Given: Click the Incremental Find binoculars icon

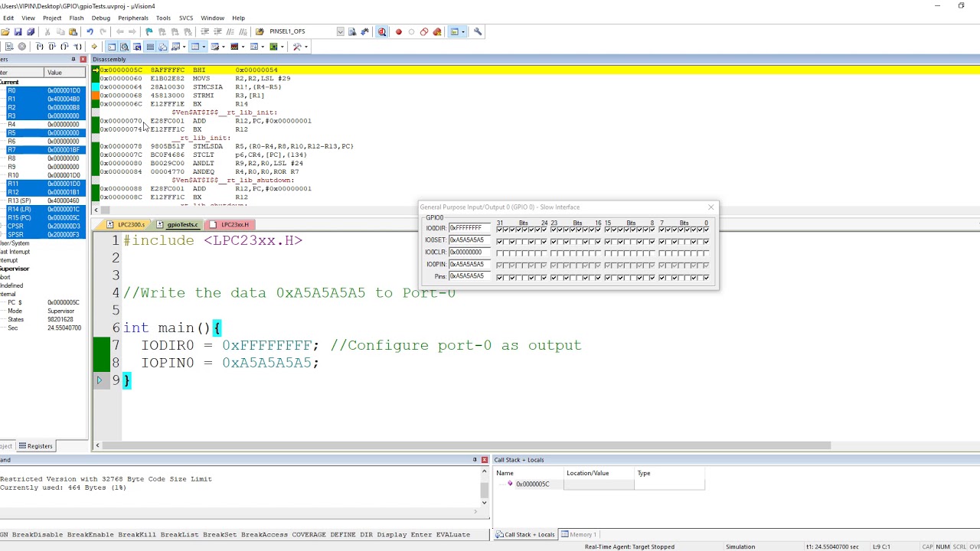Looking at the screenshot, I should tap(364, 31).
